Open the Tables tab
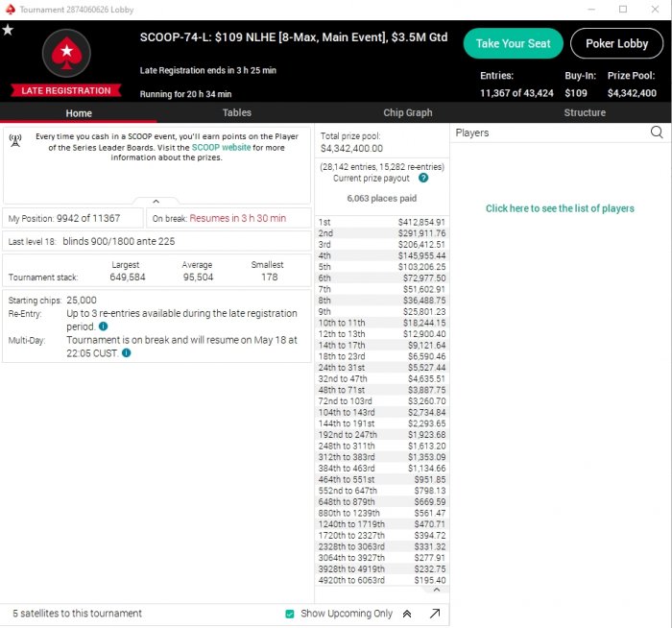Image resolution: width=672 pixels, height=628 pixels. point(236,112)
